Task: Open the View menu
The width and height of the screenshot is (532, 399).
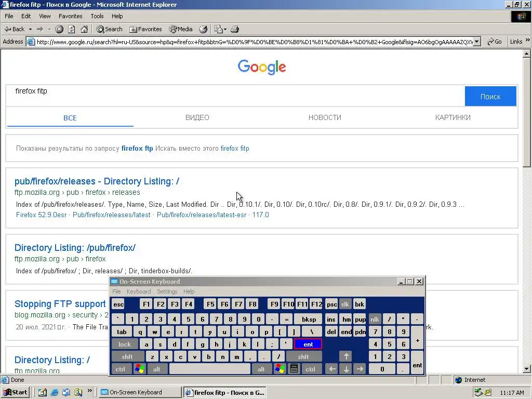Action: click(x=45, y=16)
